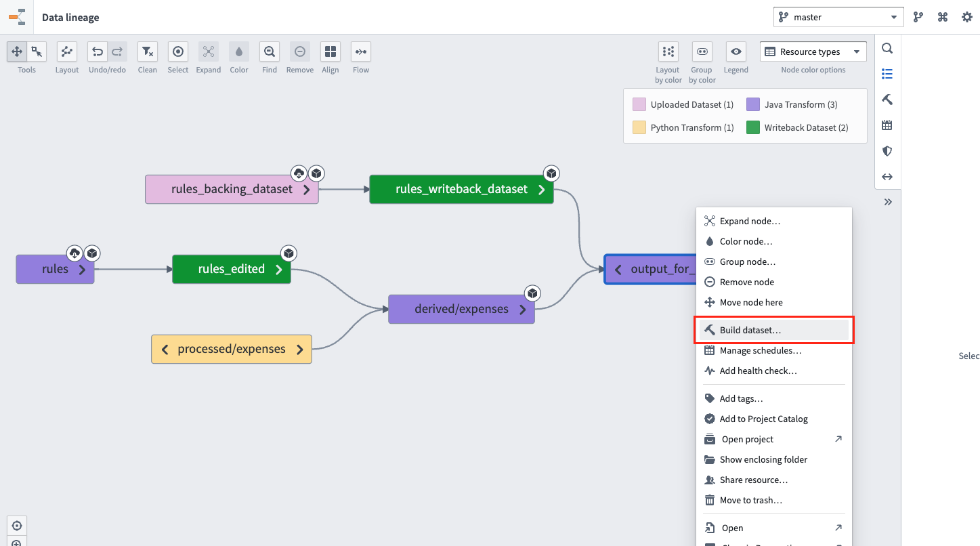Click the Flow toolbar icon
The width and height of the screenshot is (980, 546).
[361, 51]
